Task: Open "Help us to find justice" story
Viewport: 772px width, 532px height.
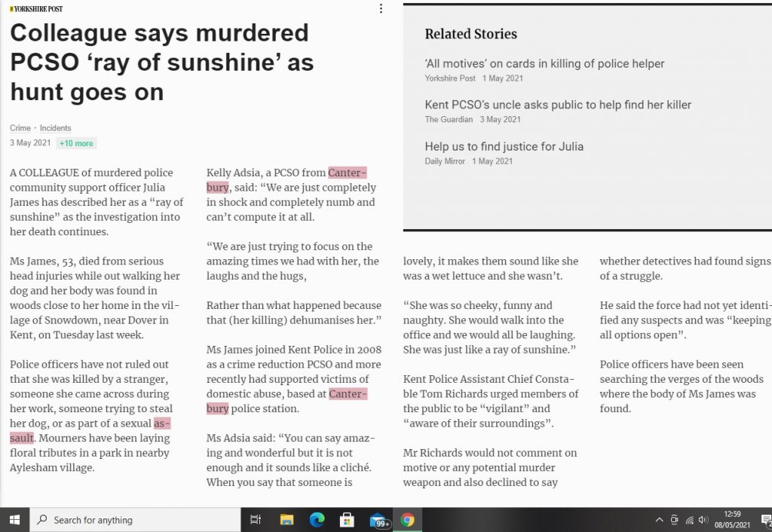Action: coord(504,146)
